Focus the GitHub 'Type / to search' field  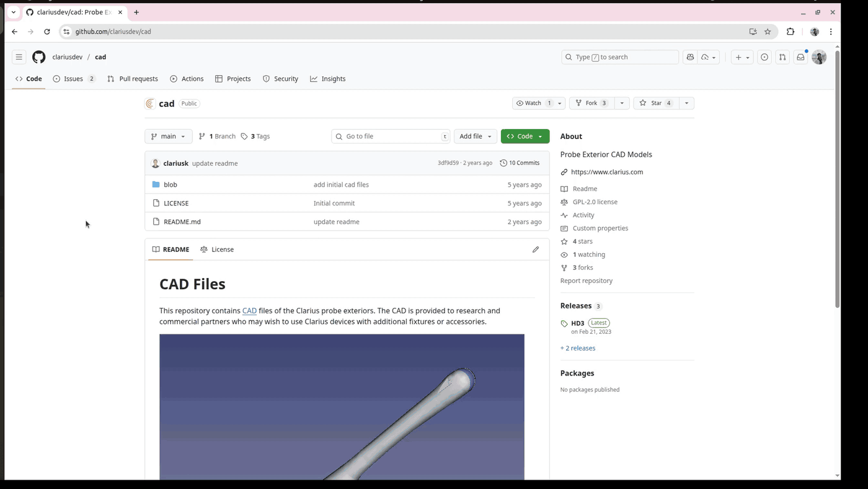point(620,57)
